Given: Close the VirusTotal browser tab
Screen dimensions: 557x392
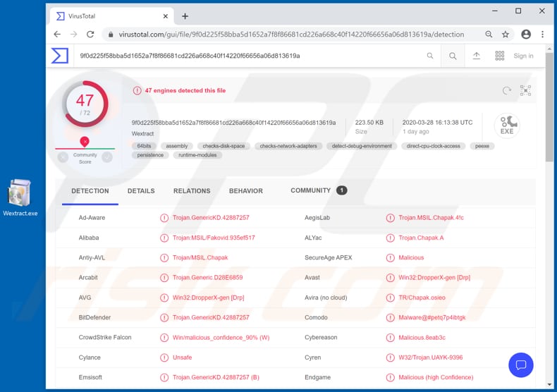Looking at the screenshot, I should [x=166, y=16].
